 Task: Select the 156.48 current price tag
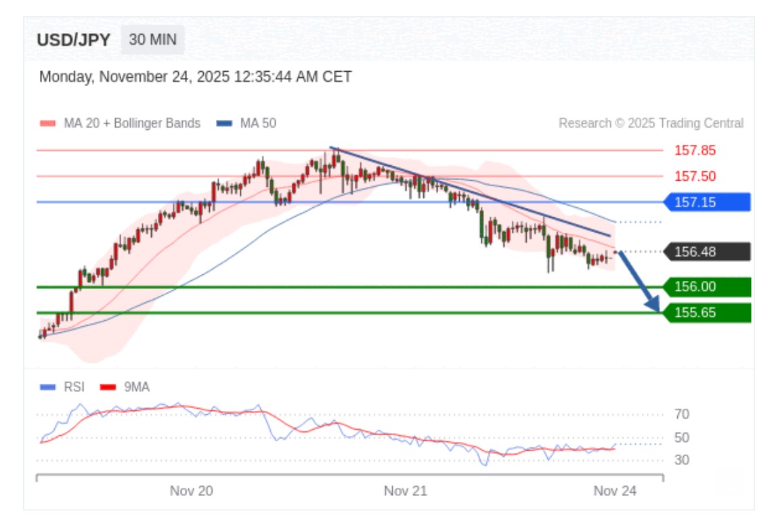point(706,252)
